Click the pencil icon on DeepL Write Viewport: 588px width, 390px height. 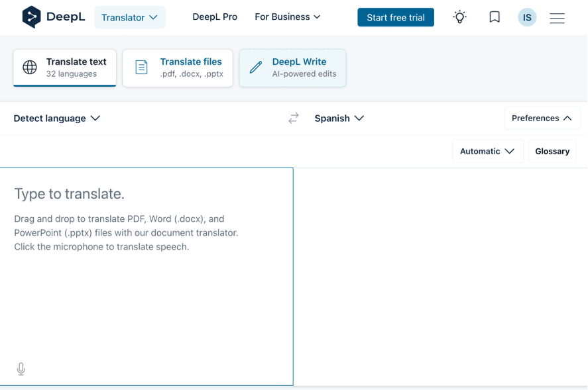coord(256,68)
